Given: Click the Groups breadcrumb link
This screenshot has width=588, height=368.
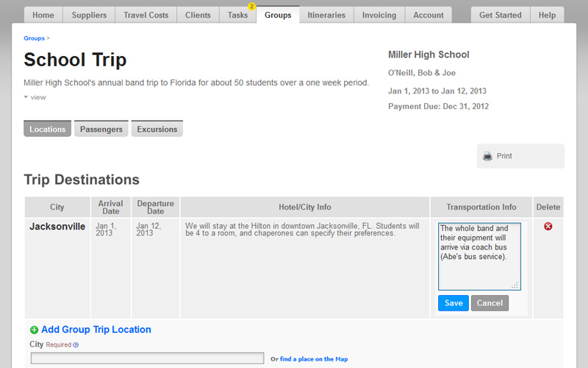Looking at the screenshot, I should coord(34,38).
